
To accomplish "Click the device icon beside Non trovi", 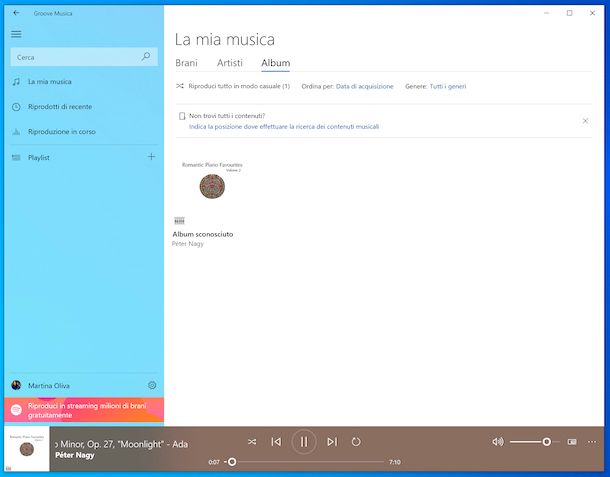I will point(182,116).
